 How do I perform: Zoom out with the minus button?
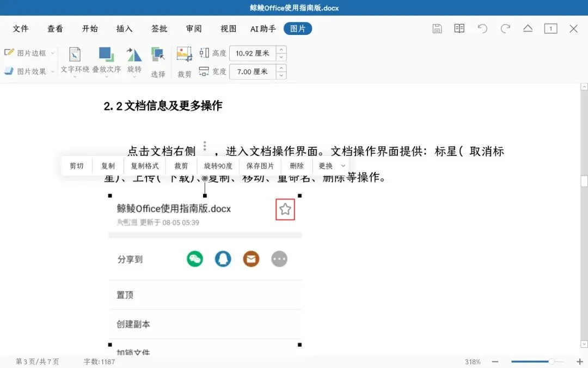[495, 361]
